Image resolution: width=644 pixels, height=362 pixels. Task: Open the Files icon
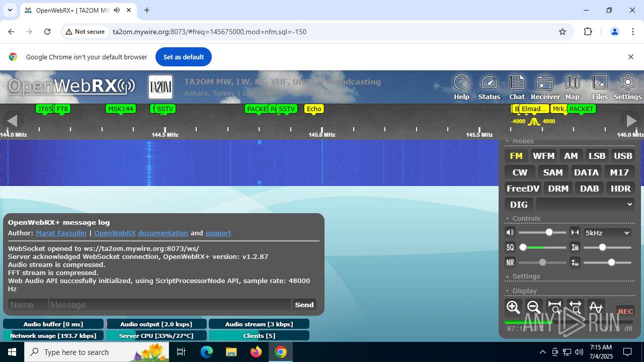coord(600,86)
